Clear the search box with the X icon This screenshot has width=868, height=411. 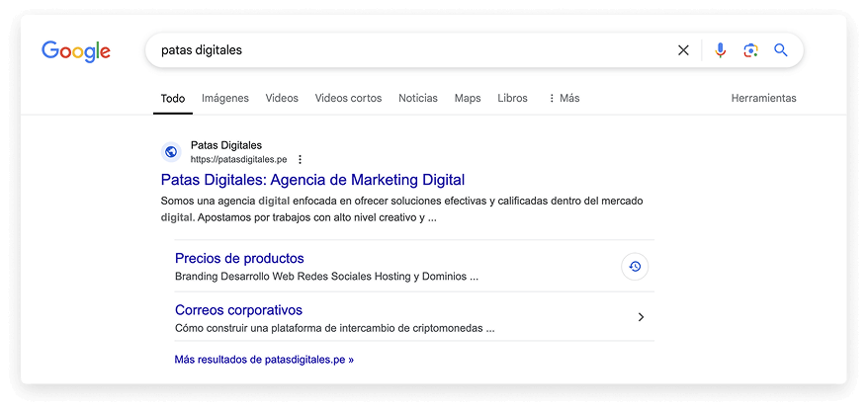[684, 50]
